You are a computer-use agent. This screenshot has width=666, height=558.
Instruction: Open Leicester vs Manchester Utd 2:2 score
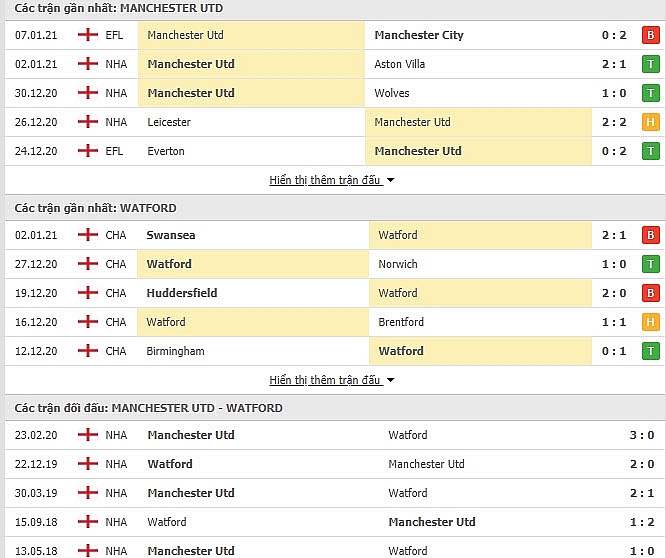click(x=614, y=122)
